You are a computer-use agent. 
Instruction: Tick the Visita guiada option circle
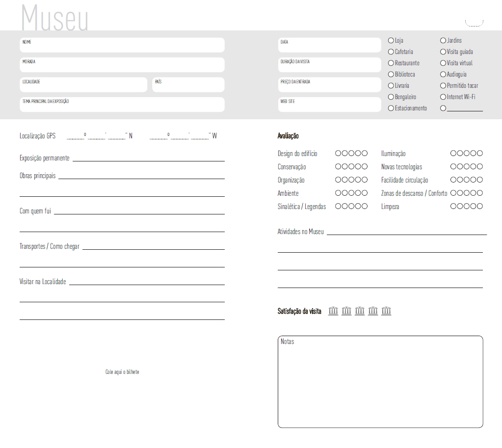pyautogui.click(x=443, y=52)
